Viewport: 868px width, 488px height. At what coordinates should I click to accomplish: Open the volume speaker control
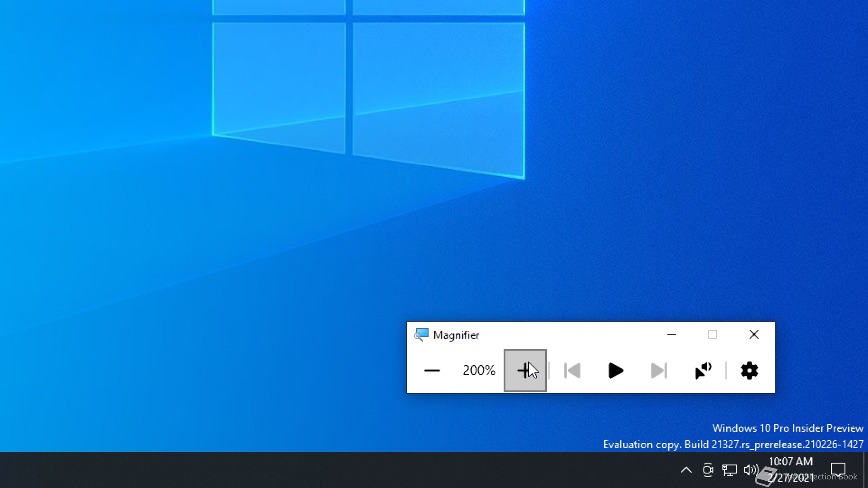tap(751, 470)
